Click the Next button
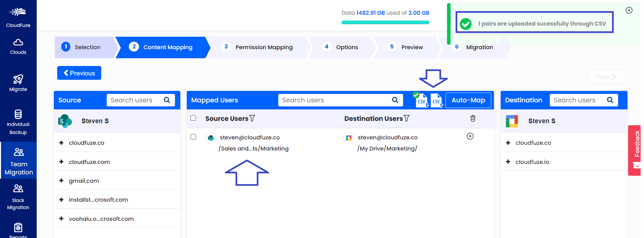This screenshot has width=644, height=238. click(x=606, y=76)
